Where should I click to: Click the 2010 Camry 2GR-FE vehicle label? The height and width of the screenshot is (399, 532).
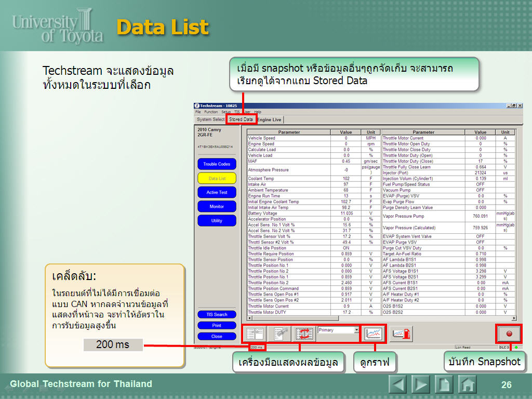(x=209, y=132)
